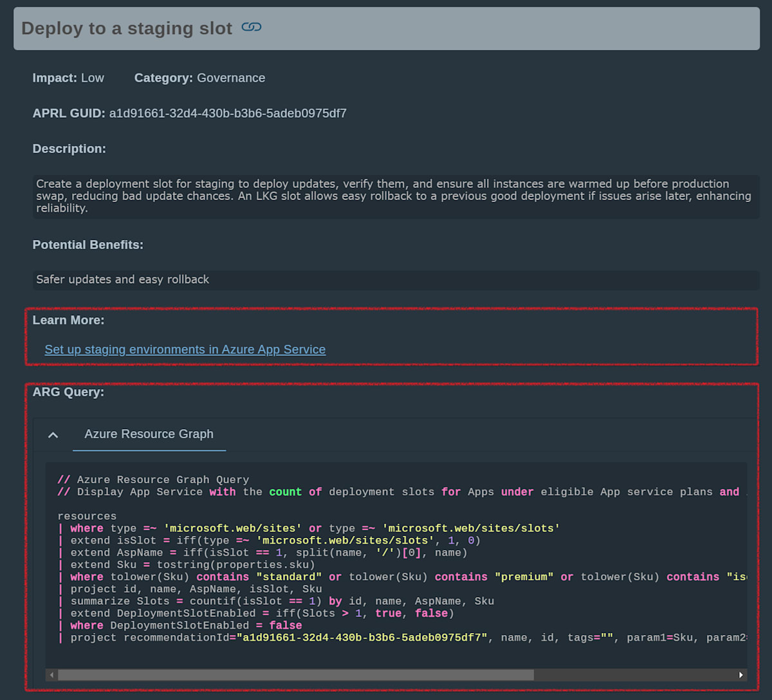Screen dimensions: 772x700
Task: Open Set up staging environments in Azure App Service link
Action: coord(185,349)
